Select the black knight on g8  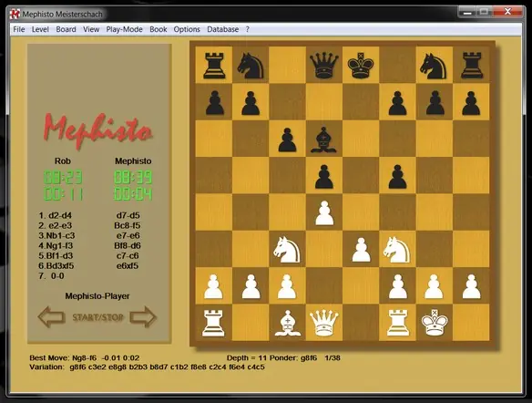[434, 67]
